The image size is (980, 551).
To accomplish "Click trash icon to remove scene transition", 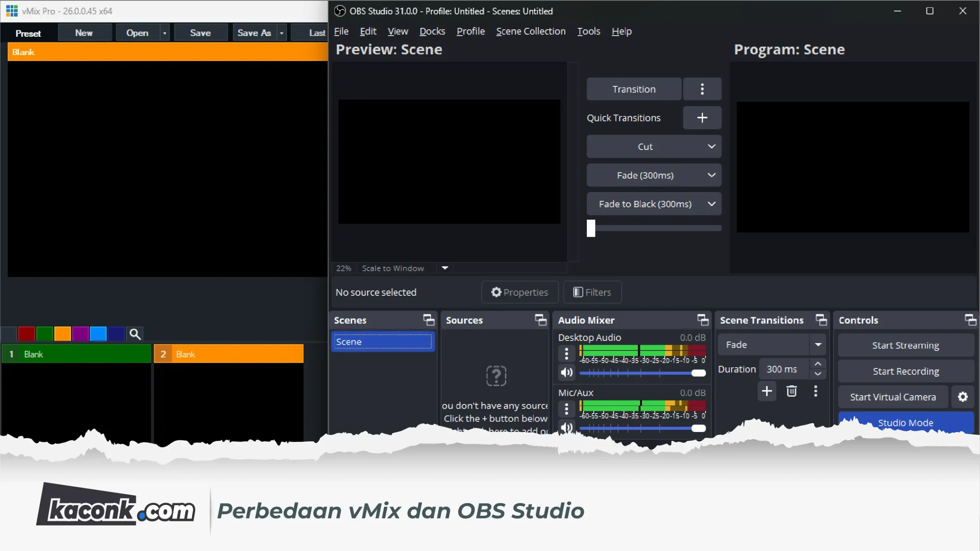I will pos(792,391).
